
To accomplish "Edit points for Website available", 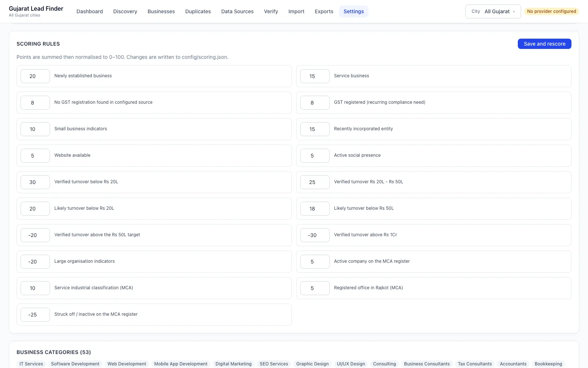I will point(35,156).
